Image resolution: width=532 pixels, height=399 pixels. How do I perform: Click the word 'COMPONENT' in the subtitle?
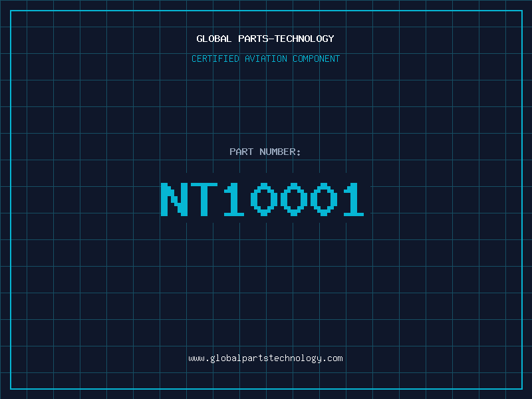tap(317, 59)
